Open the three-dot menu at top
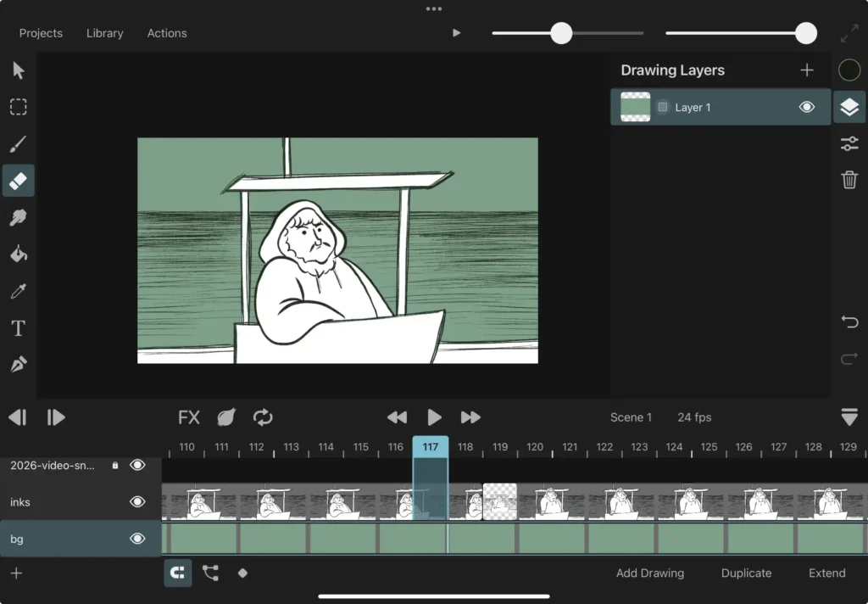 point(434,8)
